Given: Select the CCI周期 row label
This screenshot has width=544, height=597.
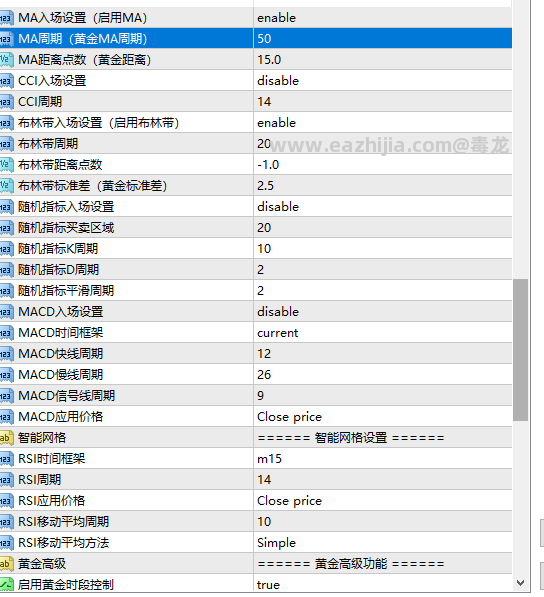Looking at the screenshot, I should pyautogui.click(x=40, y=102).
